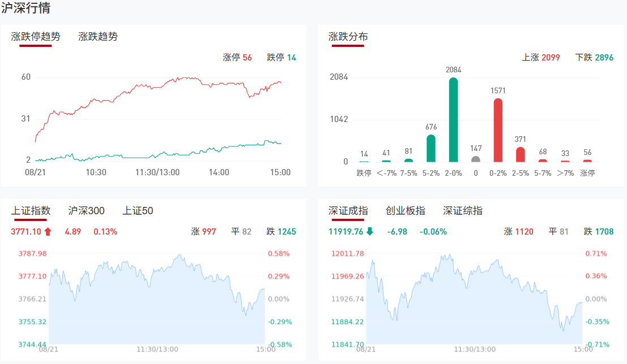Click the 上涨 2099 count
Screen dimensions: 627x364
pyautogui.click(x=540, y=58)
